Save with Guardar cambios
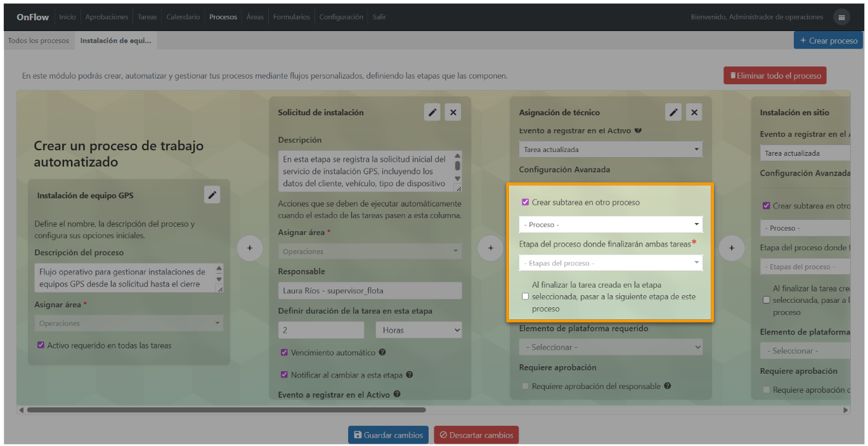The width and height of the screenshot is (868, 446). point(388,435)
